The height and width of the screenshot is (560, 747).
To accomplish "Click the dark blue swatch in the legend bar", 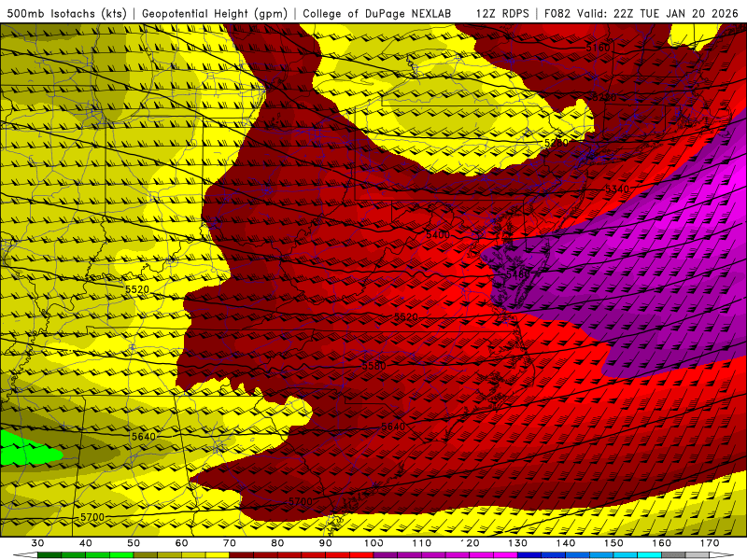I will [x=529, y=553].
